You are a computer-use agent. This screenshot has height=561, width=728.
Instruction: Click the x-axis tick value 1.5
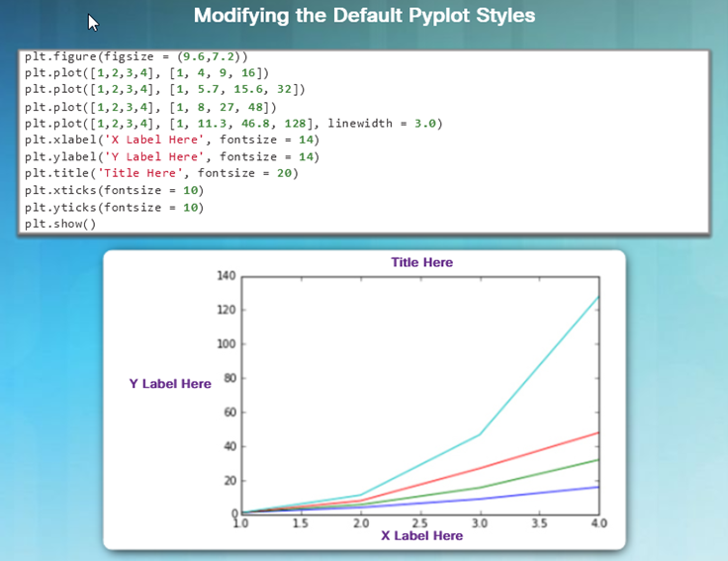tap(301, 523)
